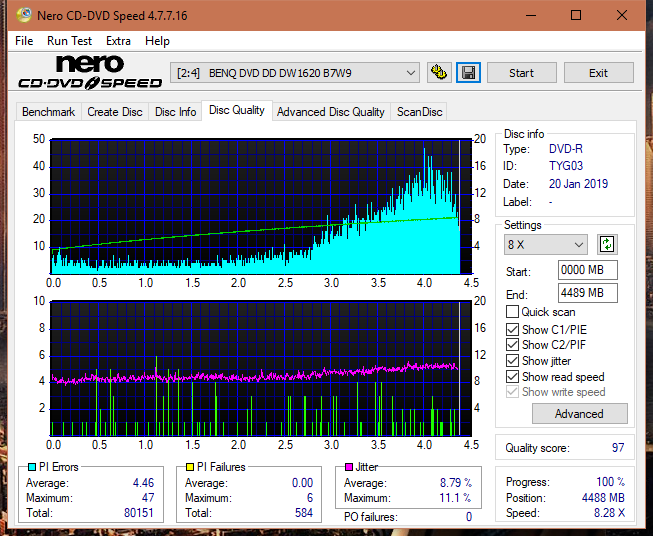Select the Disc Quality tab

pos(237,110)
